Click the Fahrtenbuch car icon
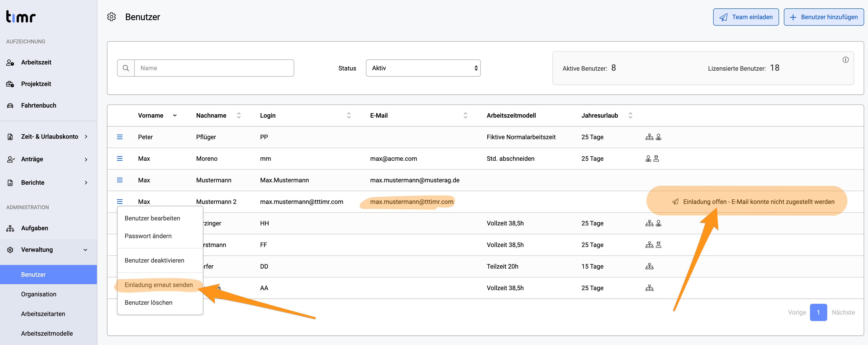 10,106
